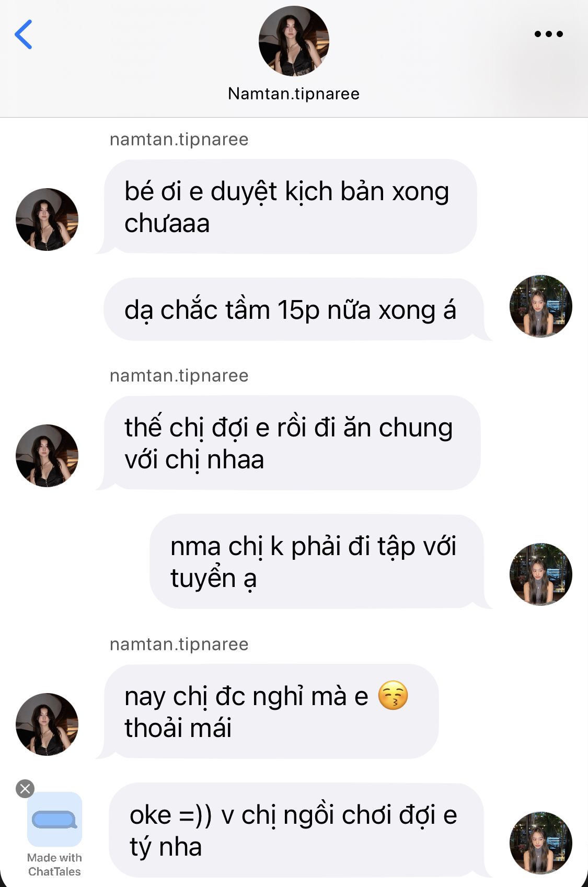Open the Namtan.tipnaree contact name title
The width and height of the screenshot is (588, 887).
(x=294, y=94)
